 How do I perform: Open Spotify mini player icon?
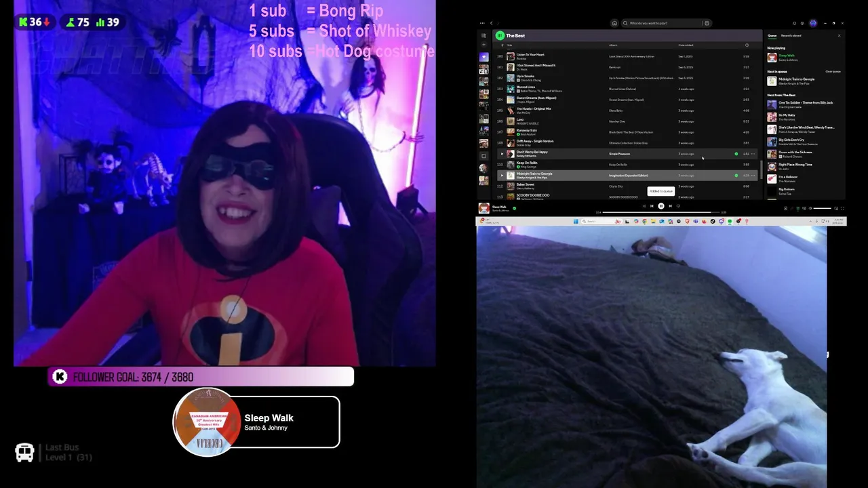[836, 208]
